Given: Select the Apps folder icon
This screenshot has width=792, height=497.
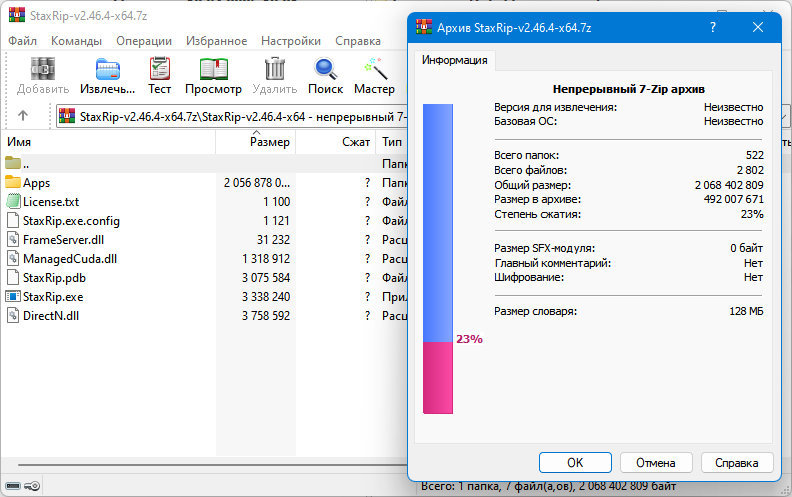Looking at the screenshot, I should tap(13, 181).
